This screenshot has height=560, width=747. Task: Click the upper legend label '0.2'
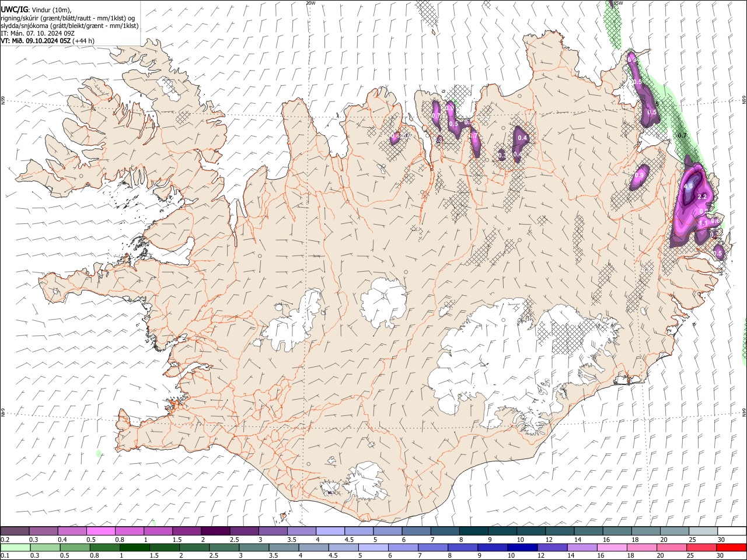pyautogui.click(x=5, y=540)
